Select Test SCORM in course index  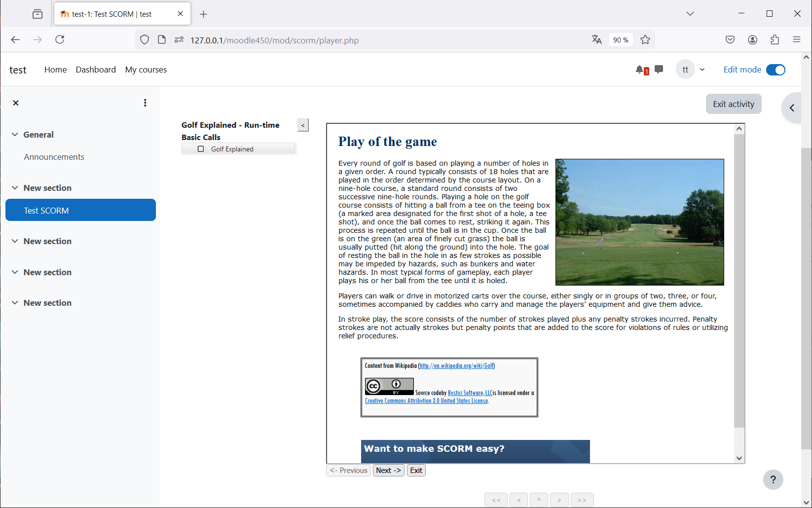coord(80,210)
